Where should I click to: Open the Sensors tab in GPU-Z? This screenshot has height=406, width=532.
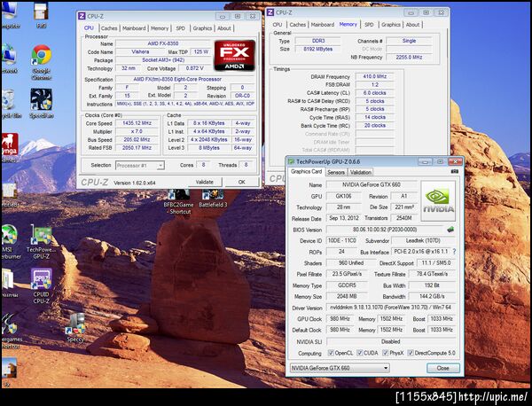[336, 172]
